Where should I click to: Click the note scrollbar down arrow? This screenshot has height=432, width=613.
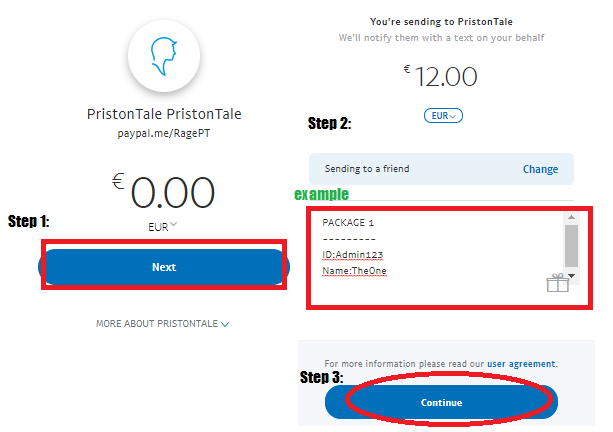tap(571, 276)
